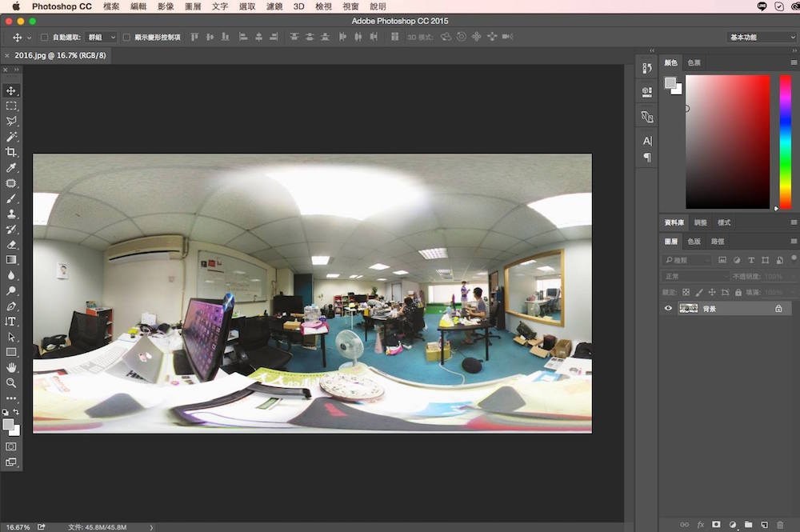The image size is (800, 532).
Task: Activate the Zoom tool in toolbar
Action: (11, 382)
